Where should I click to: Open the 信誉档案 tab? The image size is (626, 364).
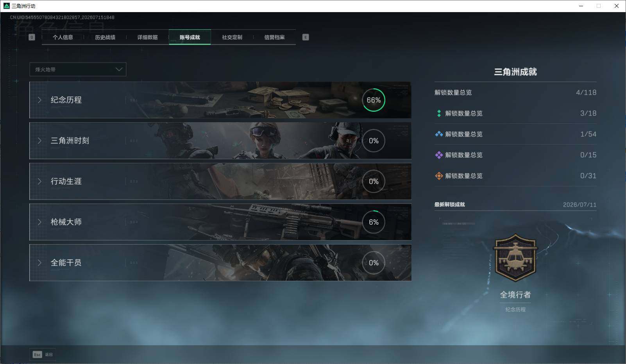274,37
